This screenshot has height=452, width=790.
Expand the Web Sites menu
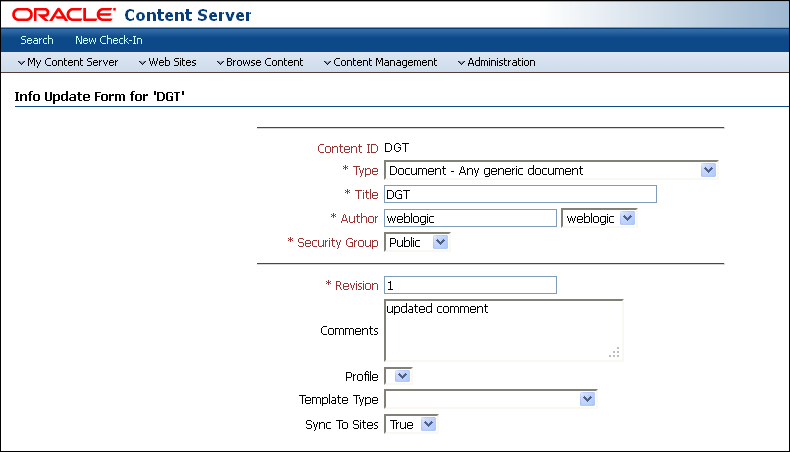(168, 62)
